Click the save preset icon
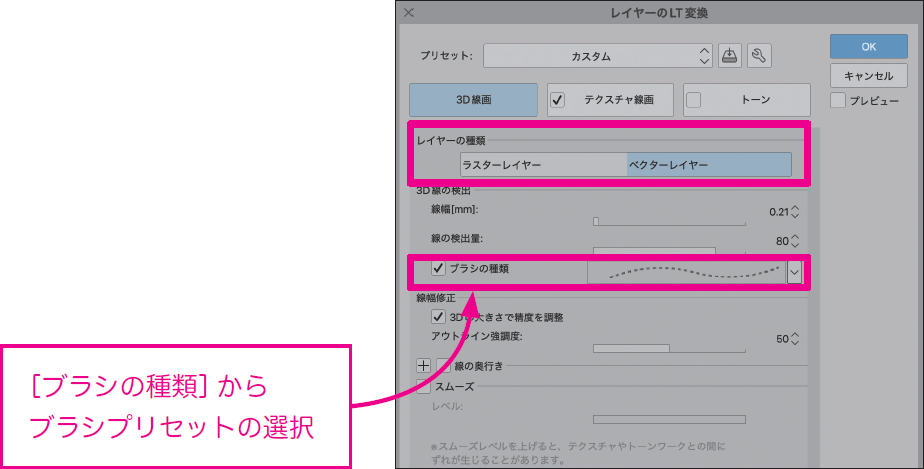This screenshot has height=469, width=924. (730, 56)
